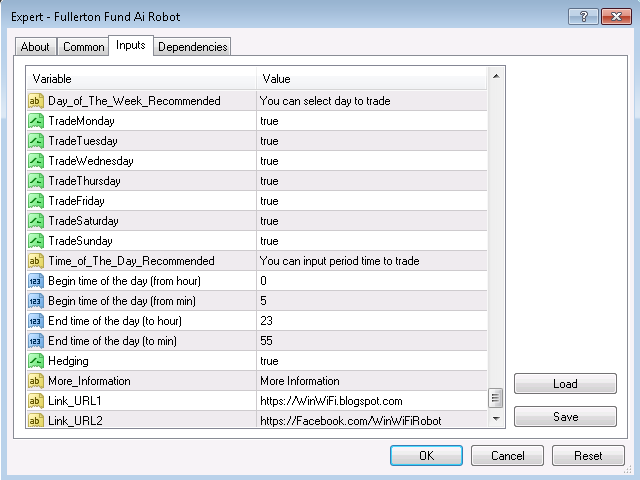Select the TradeSunday variable name

pyautogui.click(x=80, y=241)
